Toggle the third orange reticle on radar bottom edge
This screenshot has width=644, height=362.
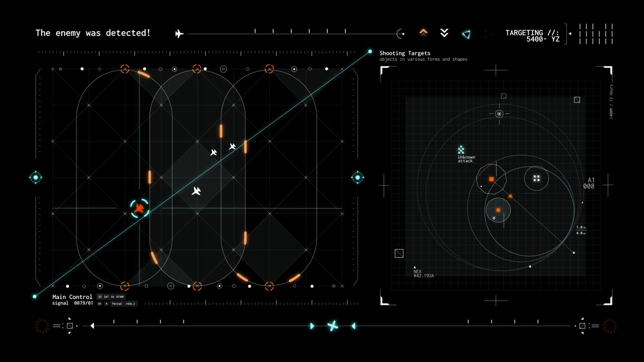[269, 286]
